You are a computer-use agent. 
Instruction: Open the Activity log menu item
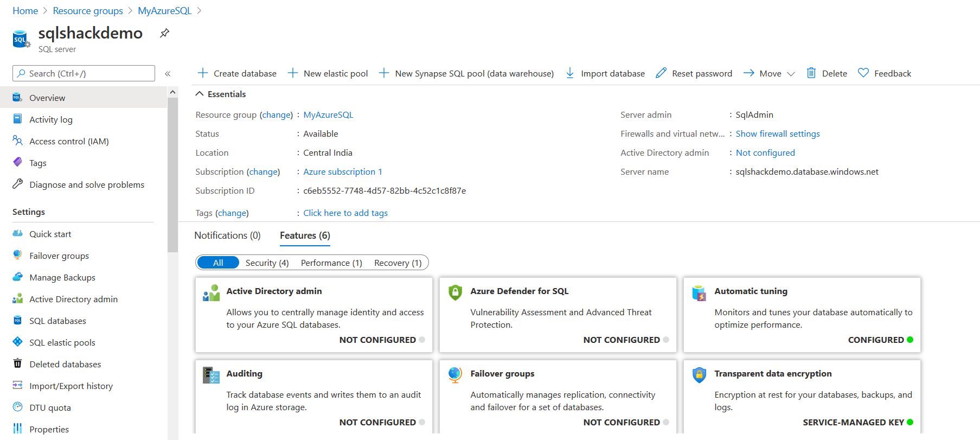click(51, 119)
